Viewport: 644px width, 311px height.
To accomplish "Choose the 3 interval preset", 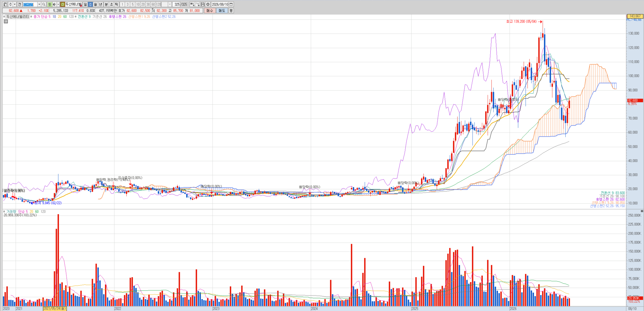I will pyautogui.click(x=127, y=4).
